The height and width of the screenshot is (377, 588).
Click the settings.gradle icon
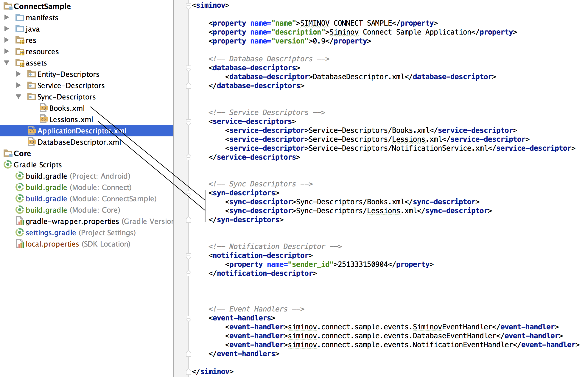(x=20, y=232)
